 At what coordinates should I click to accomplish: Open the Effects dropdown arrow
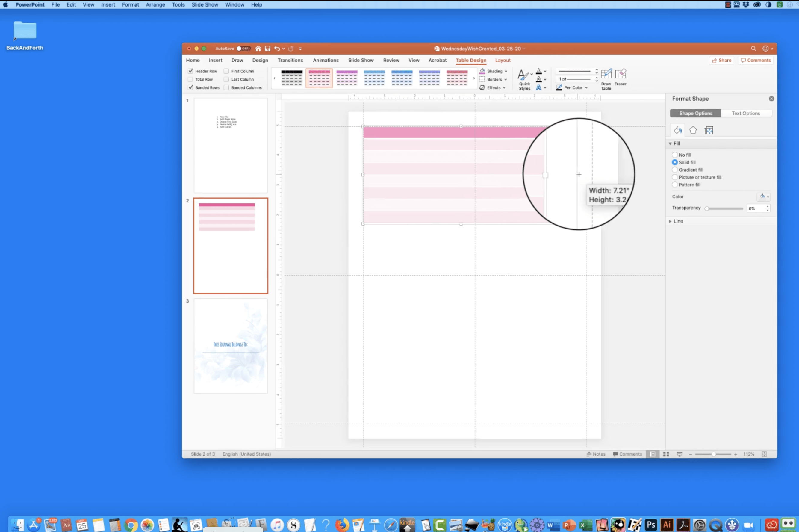click(x=504, y=87)
